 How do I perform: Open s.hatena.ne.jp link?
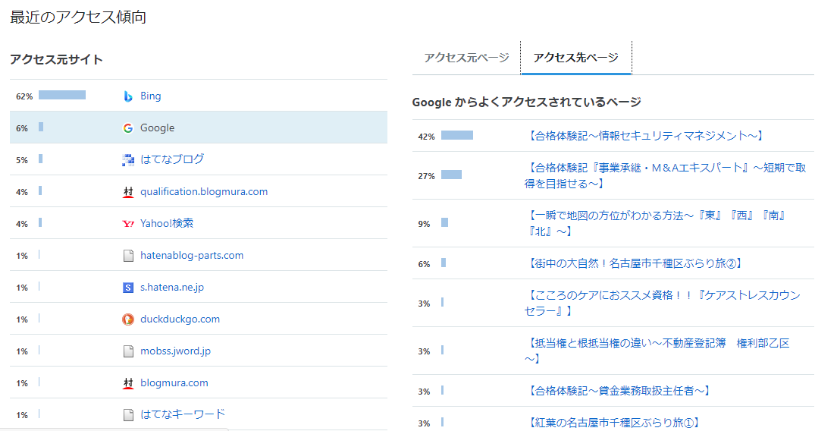pos(172,287)
